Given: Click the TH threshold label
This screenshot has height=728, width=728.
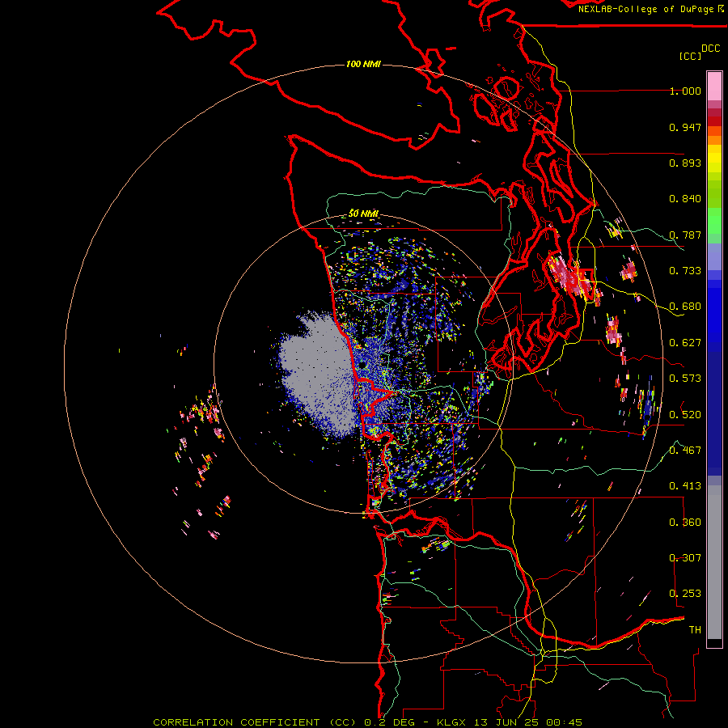Looking at the screenshot, I should pos(695,630).
